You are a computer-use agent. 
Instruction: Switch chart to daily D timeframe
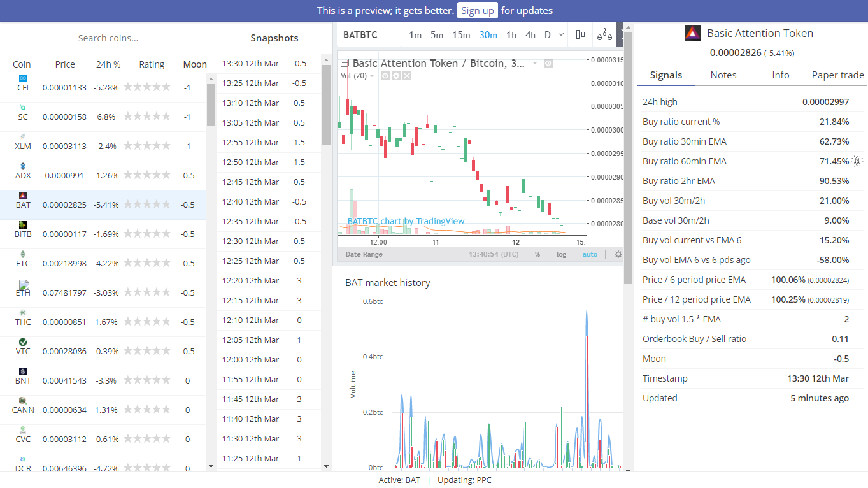pyautogui.click(x=548, y=35)
